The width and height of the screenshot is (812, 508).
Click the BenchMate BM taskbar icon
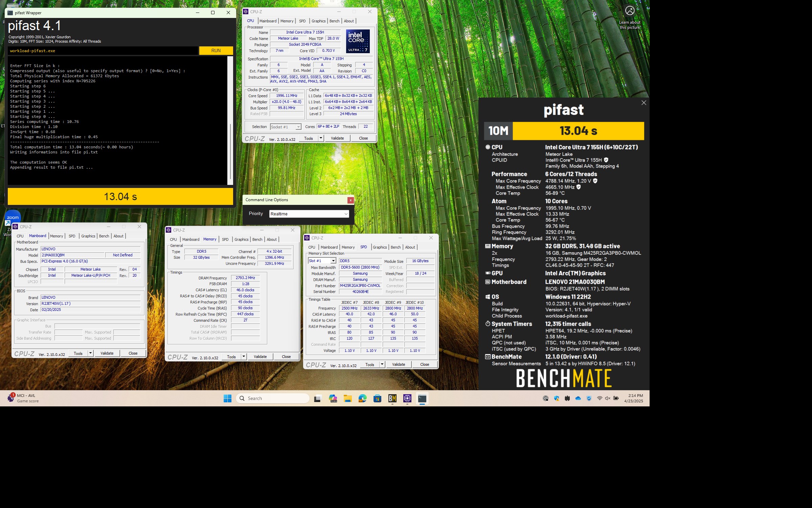[392, 398]
